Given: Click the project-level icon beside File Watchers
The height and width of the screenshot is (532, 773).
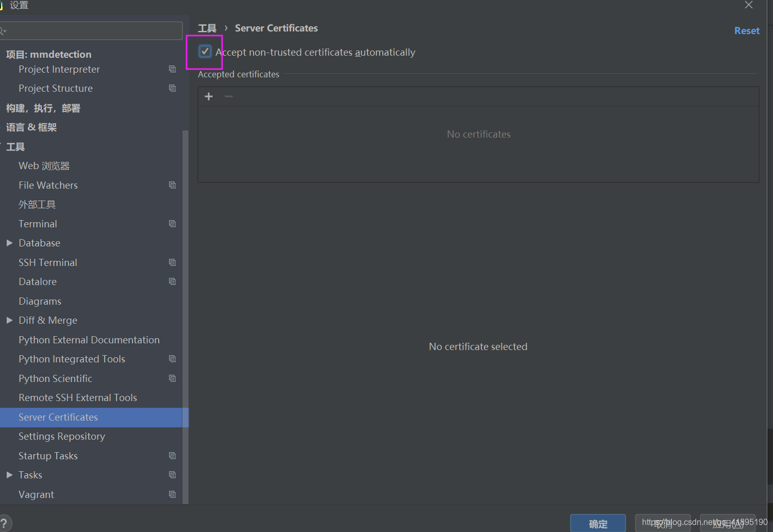Looking at the screenshot, I should pyautogui.click(x=172, y=185).
